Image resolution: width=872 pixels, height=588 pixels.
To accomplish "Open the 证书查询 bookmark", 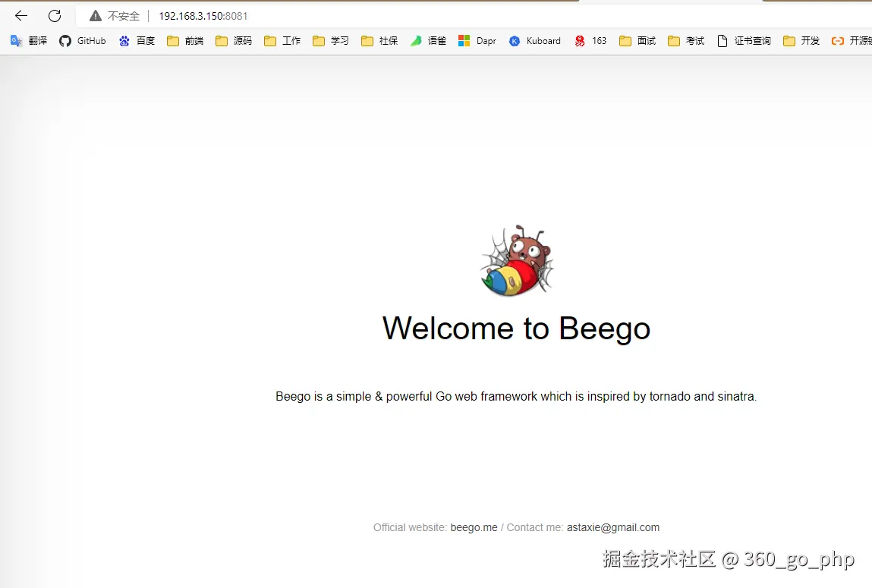I will pos(744,40).
